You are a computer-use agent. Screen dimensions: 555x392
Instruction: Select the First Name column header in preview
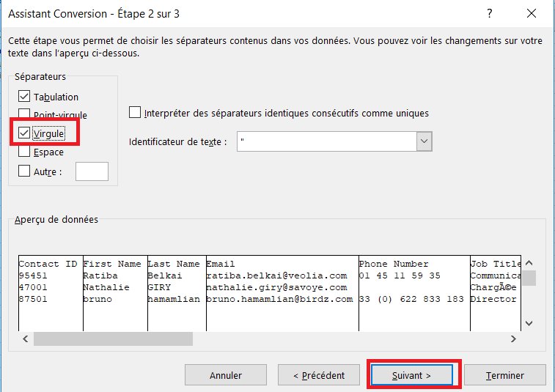click(x=112, y=264)
